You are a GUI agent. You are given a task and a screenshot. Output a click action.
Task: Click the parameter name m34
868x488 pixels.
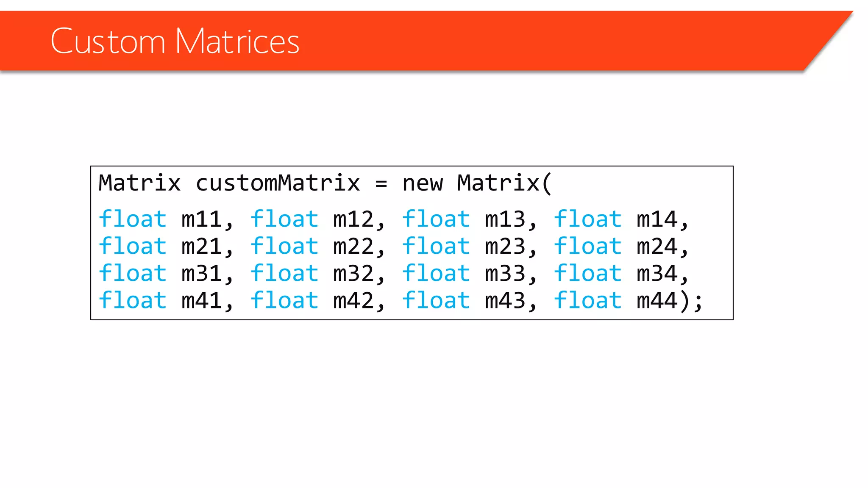pyautogui.click(x=657, y=274)
